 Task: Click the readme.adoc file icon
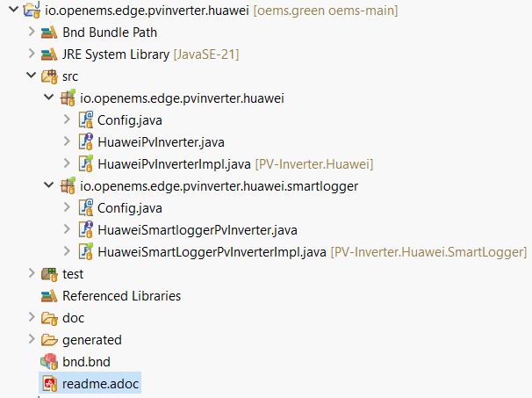coord(49,383)
